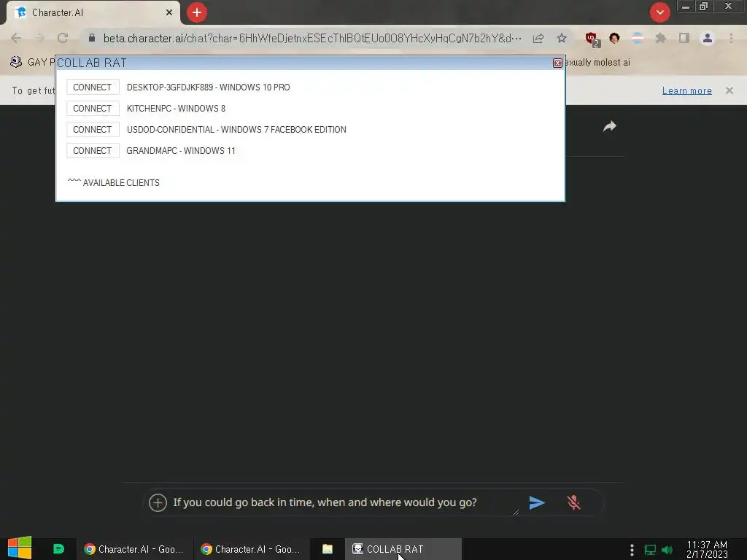Connect to USDOD-CONFIDENTIAL Windows 7 client
Viewport: 747px width, 560px height.
(93, 130)
